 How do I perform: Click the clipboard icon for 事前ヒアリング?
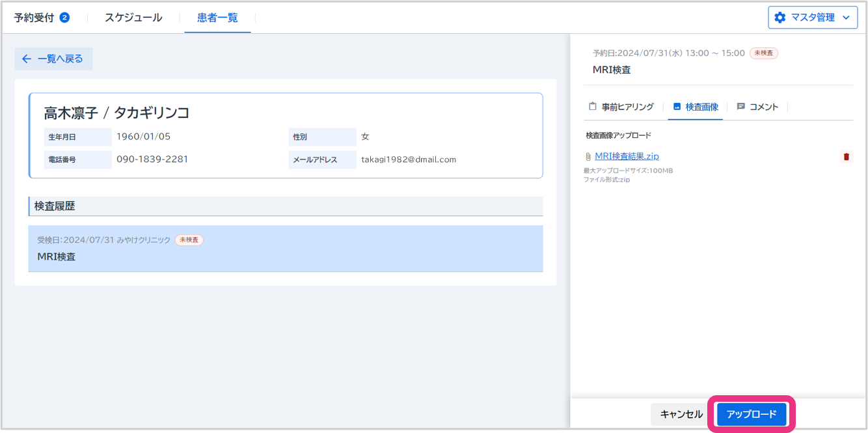593,107
